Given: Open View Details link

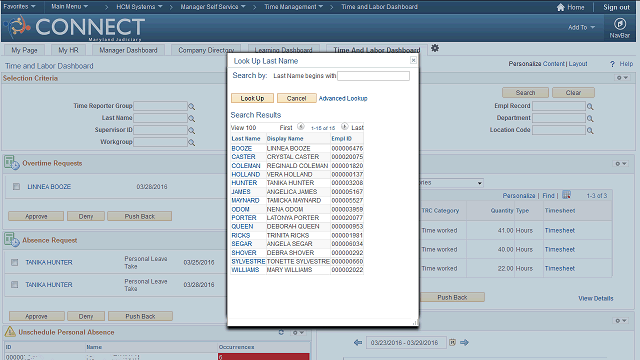Looking at the screenshot, I should pos(596,298).
